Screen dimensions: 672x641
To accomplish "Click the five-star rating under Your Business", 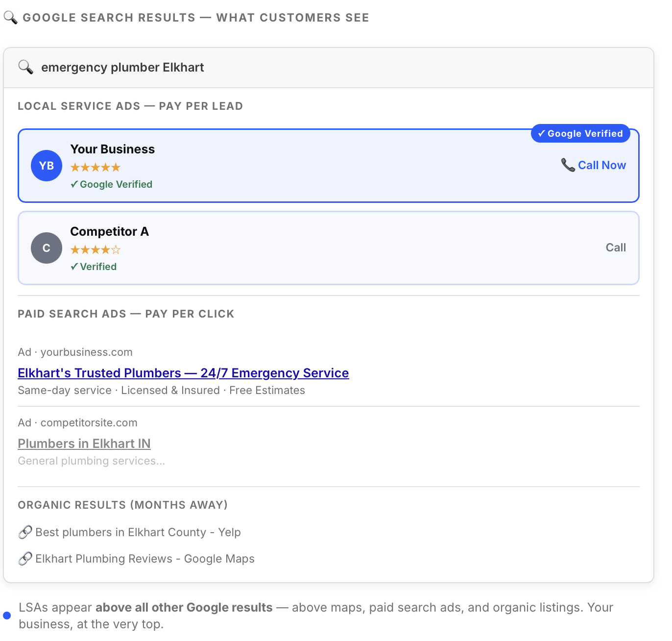I will tap(95, 167).
